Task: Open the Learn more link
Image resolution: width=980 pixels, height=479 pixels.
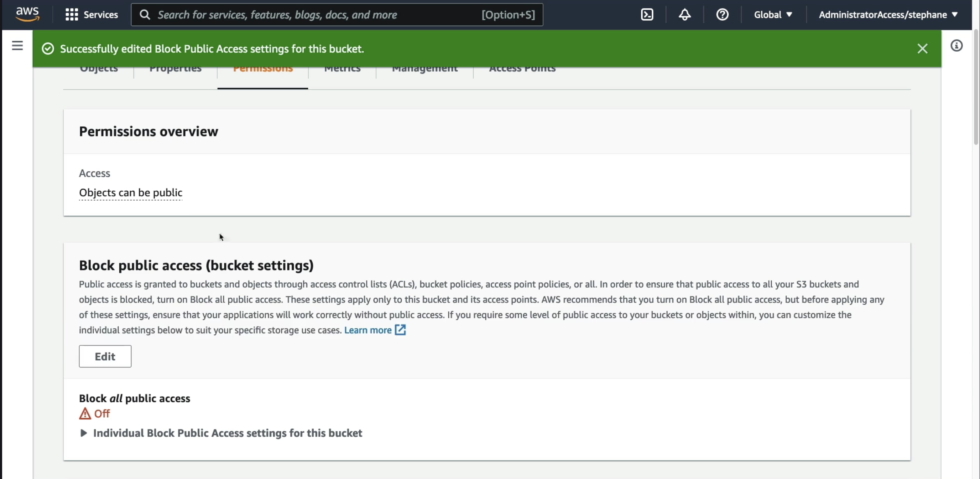Action: [x=368, y=330]
